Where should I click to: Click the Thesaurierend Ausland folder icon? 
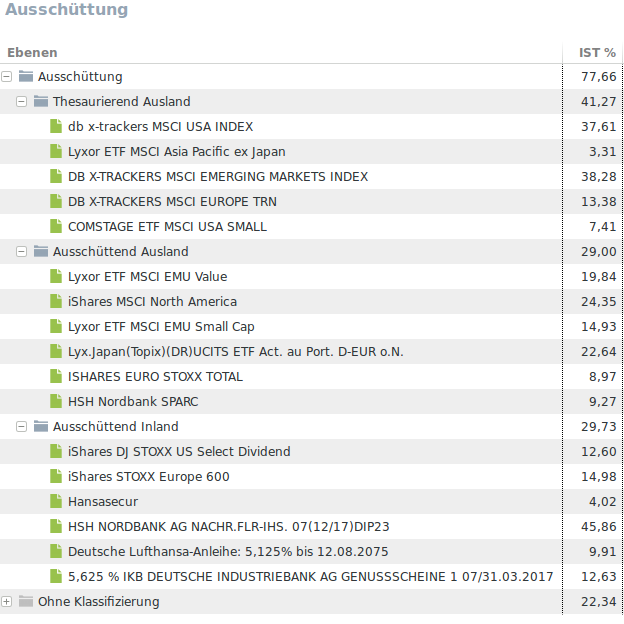click(x=41, y=101)
